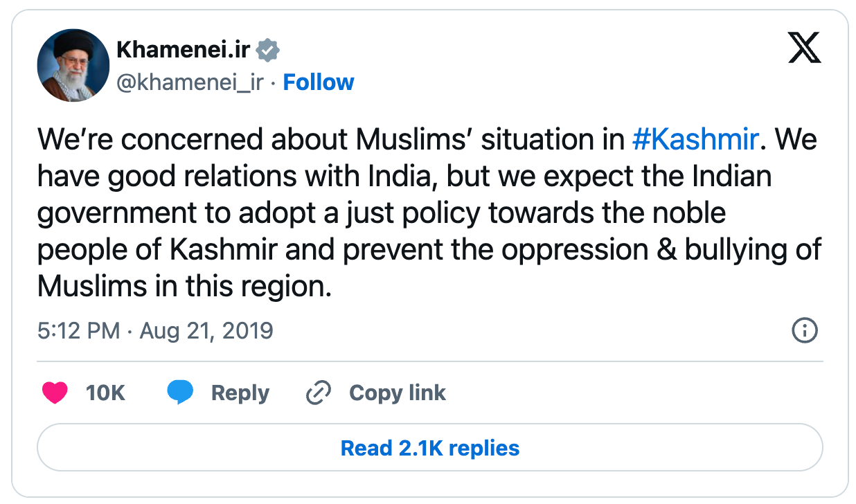Viewport: 856px width, 504px height.
Task: Click the chain link icon
Action: pyautogui.click(x=318, y=393)
